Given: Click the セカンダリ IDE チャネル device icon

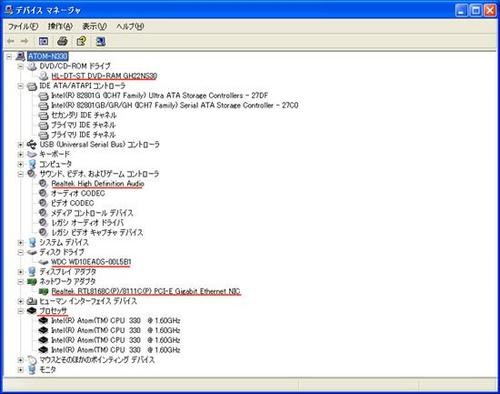Looking at the screenshot, I should pyautogui.click(x=44, y=115).
